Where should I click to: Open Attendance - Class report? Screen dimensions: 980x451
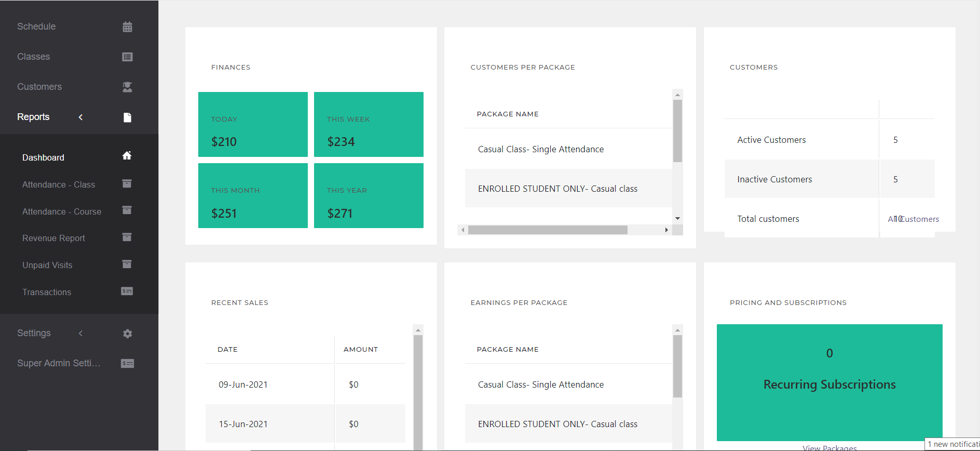pyautogui.click(x=59, y=184)
